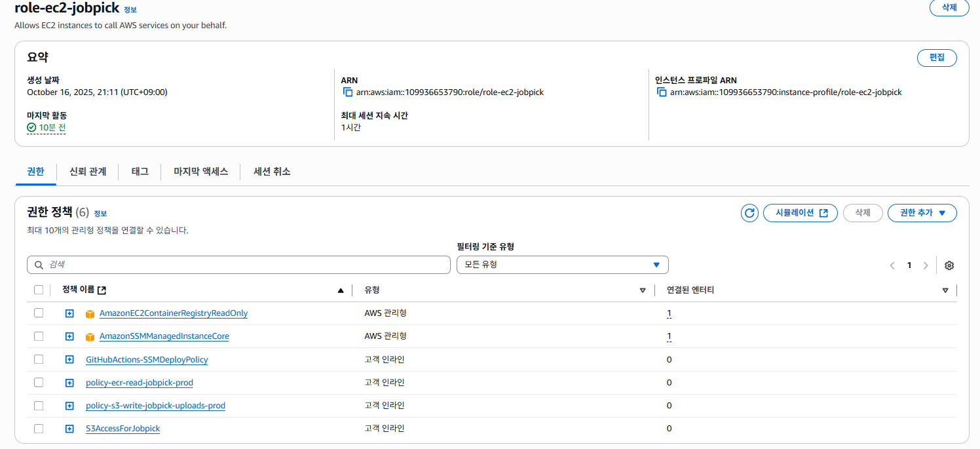Click the creation date October 16, 2025 text
This screenshot has width=980, height=449.
pos(97,92)
